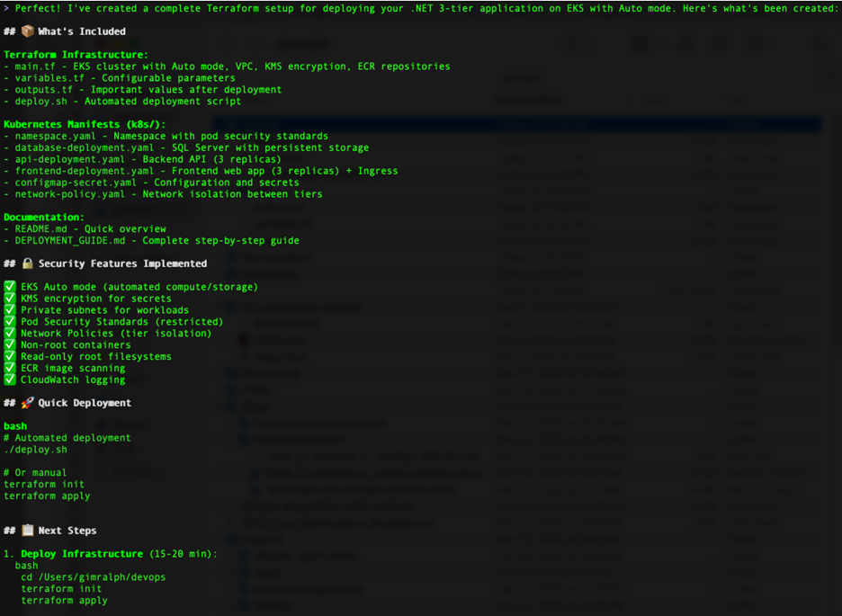Click the lock emoji beside Security Features
Screen dimensions: 842x616
click(27, 263)
